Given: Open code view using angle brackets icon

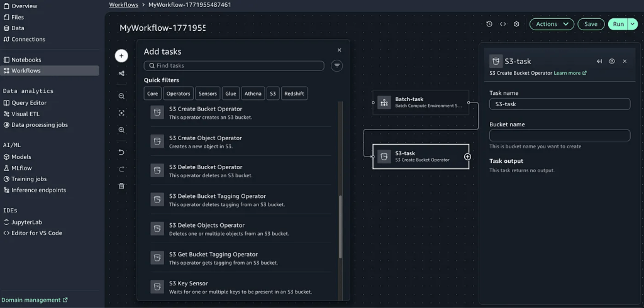Looking at the screenshot, I should coord(503,24).
